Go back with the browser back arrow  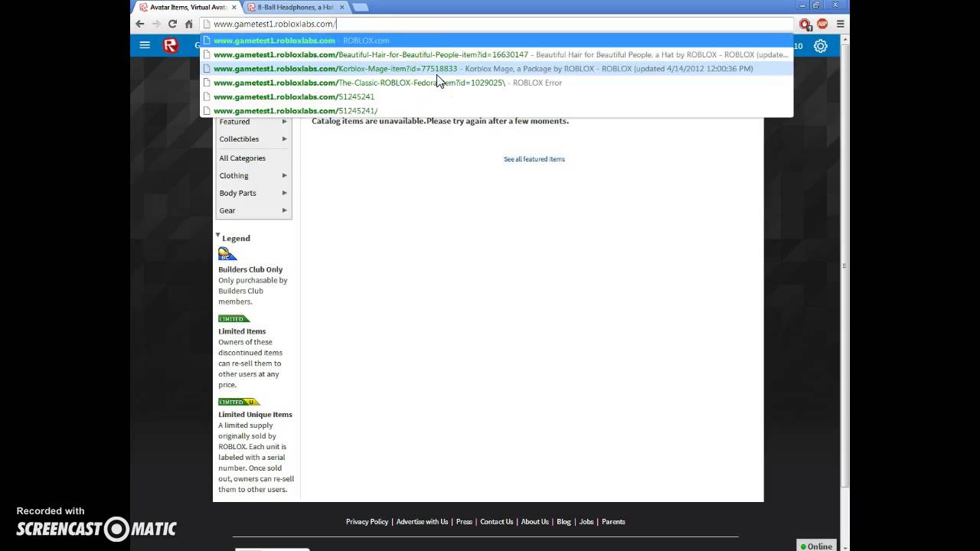click(140, 24)
